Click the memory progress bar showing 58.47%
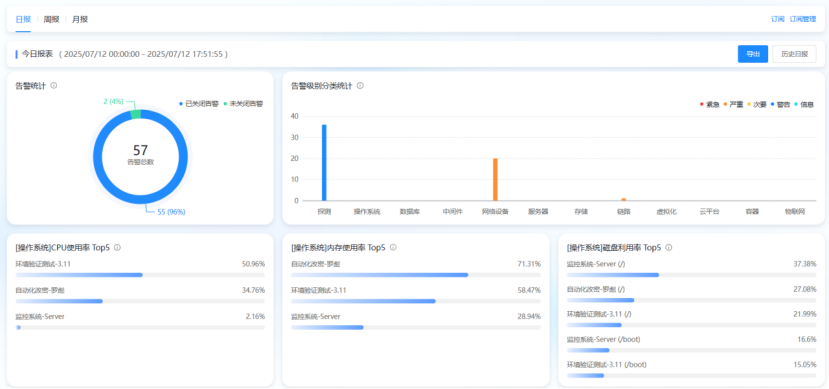 pos(416,301)
